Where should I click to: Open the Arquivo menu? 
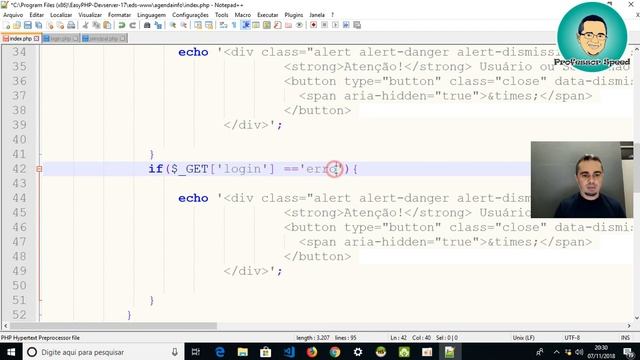[x=13, y=15]
